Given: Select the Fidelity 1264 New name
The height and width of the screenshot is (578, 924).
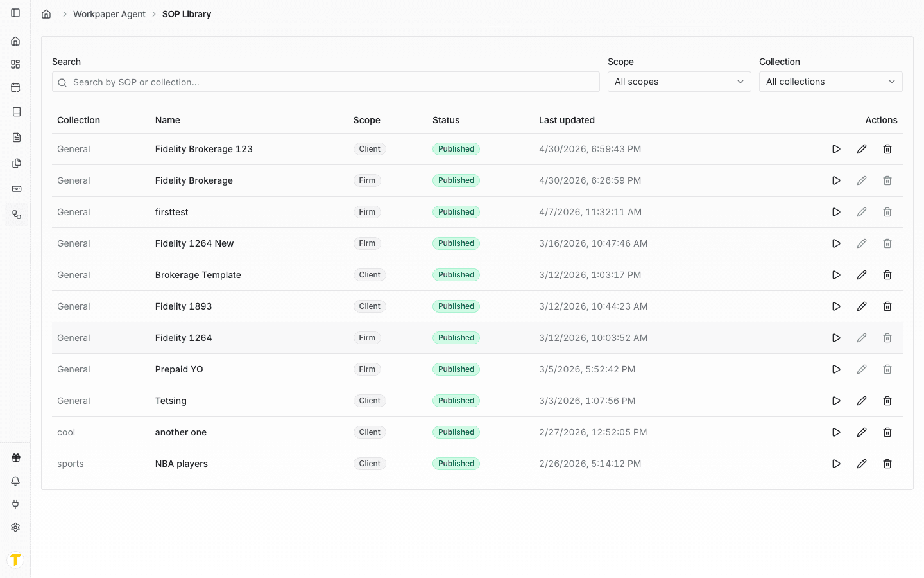Looking at the screenshot, I should [x=194, y=243].
